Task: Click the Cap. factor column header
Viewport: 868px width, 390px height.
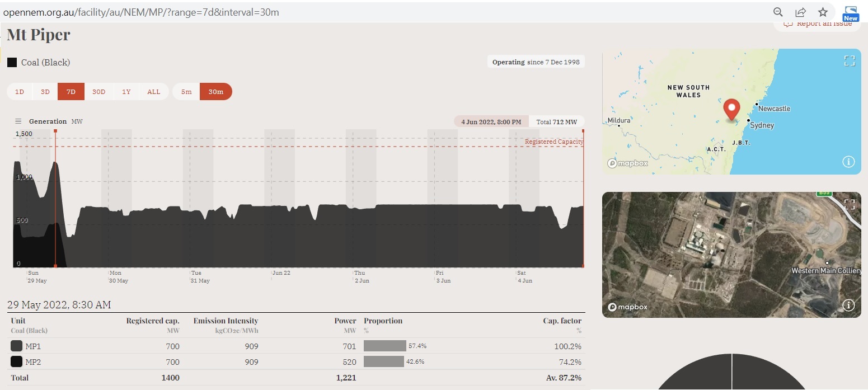Action: tap(563, 321)
